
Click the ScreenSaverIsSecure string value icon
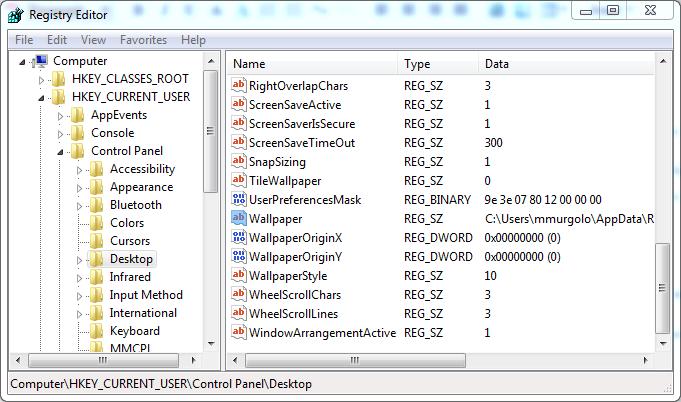[238, 124]
